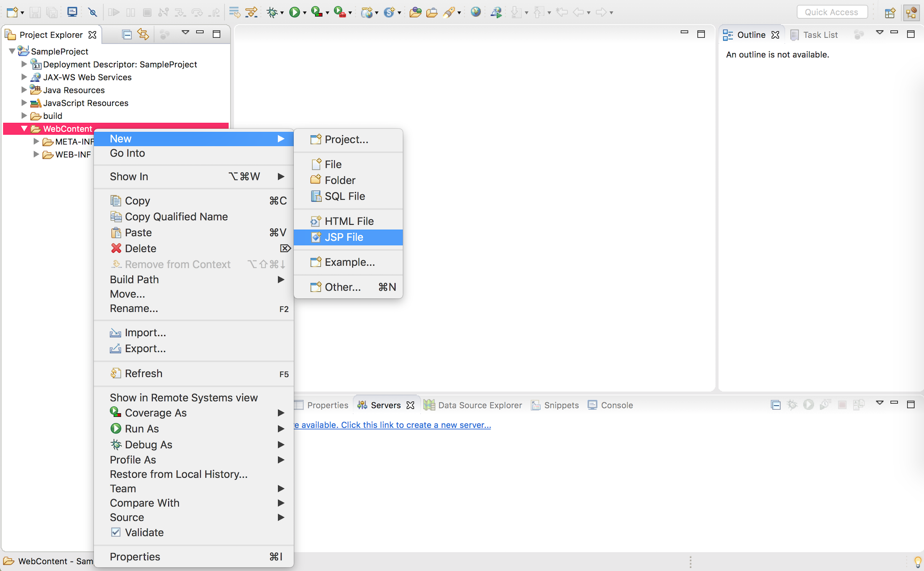Viewport: 924px width, 571px height.
Task: Toggle Link with Editor arrows icon
Action: tap(143, 35)
